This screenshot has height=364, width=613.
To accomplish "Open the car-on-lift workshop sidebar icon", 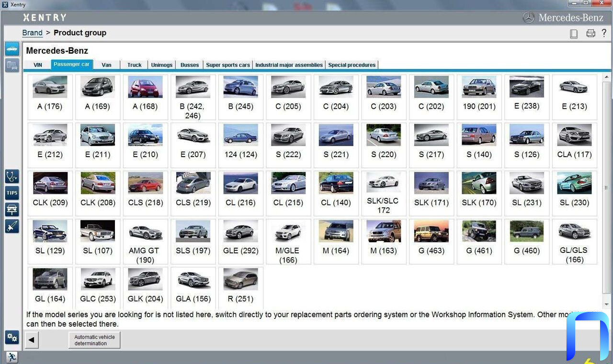I will 12,209.
